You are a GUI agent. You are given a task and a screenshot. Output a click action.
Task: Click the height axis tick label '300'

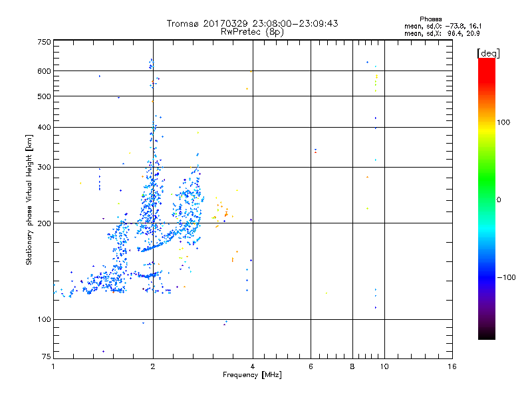[44, 168]
